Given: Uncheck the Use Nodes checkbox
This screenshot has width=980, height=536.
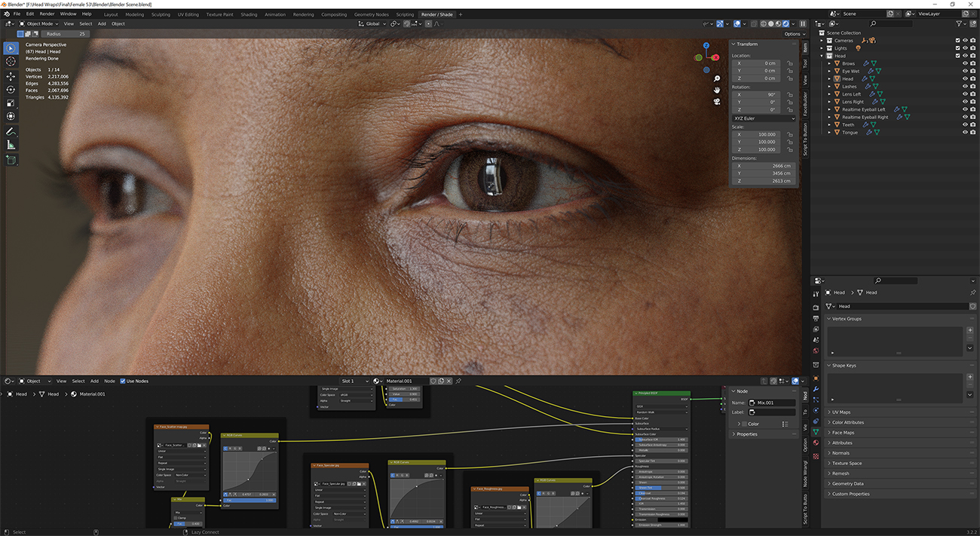Looking at the screenshot, I should pos(123,381).
